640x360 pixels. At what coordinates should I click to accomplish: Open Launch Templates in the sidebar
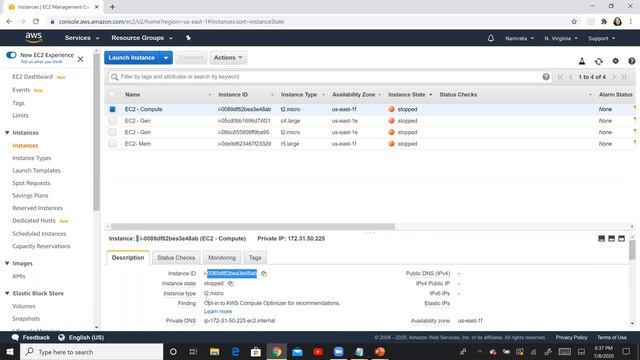point(36,171)
